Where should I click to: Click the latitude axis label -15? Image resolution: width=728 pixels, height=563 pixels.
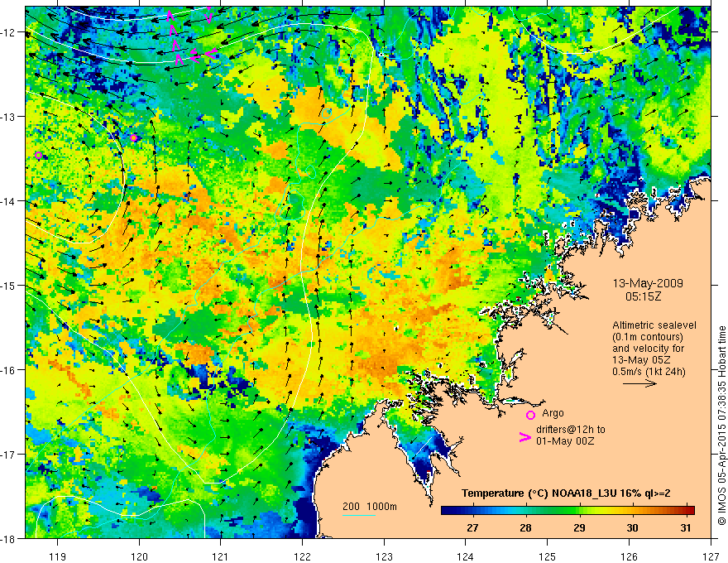pos(10,285)
